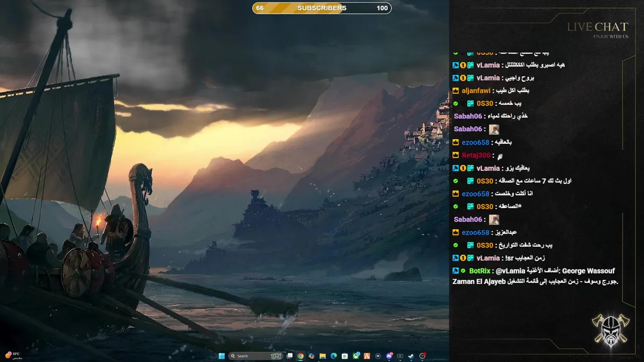Click the emote image in Sabah06's message above ezoo658's 'عبدالعزيز'
The image size is (644, 362).
pos(494,220)
